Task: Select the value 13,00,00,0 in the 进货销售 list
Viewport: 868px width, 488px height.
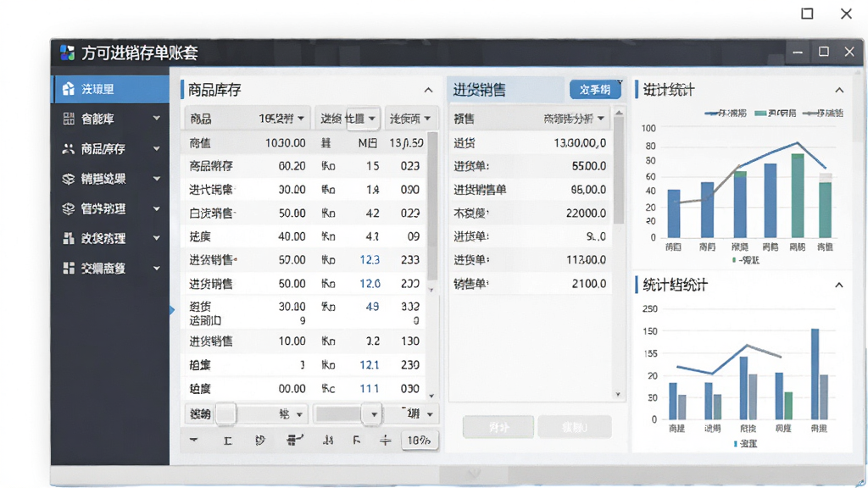Action: click(x=580, y=142)
